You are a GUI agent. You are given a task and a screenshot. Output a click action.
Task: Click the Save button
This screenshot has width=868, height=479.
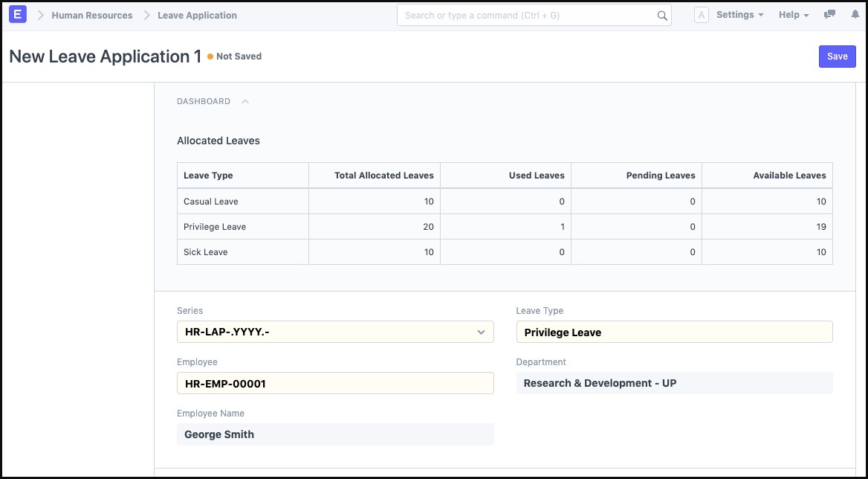(837, 57)
